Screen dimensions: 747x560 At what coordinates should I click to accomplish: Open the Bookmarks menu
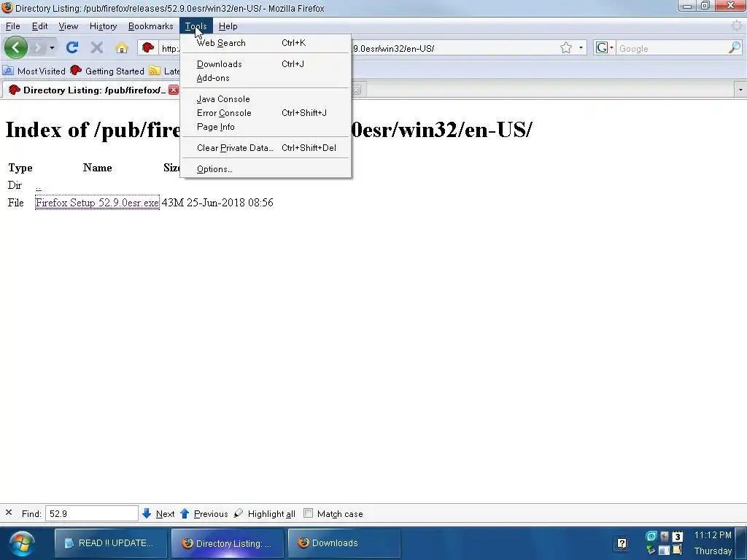point(150,26)
